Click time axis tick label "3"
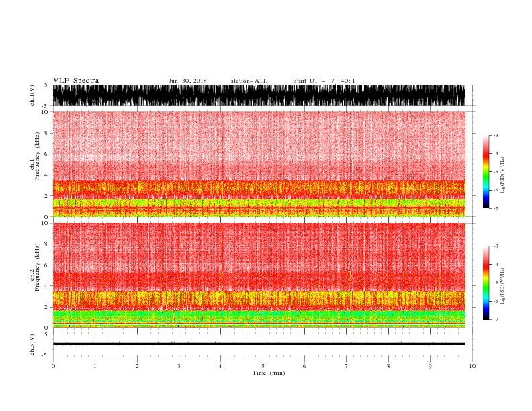Image resolution: width=532 pixels, height=411 pixels. point(179,366)
